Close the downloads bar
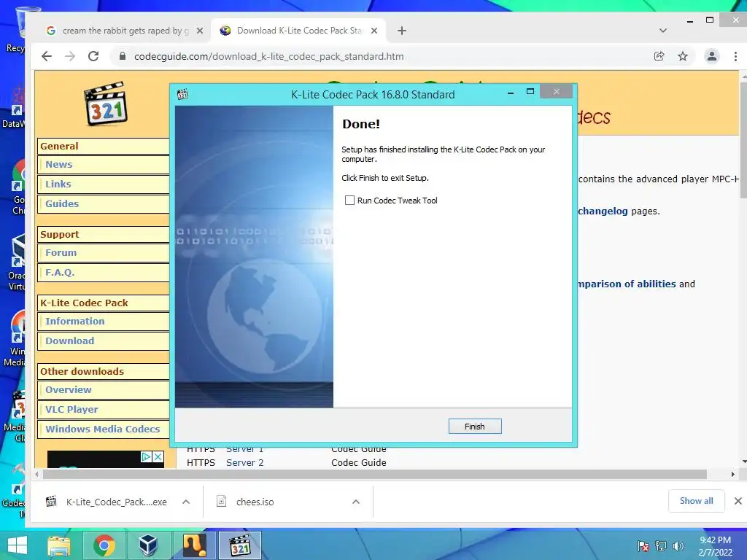The width and height of the screenshot is (747, 560). pyautogui.click(x=738, y=500)
